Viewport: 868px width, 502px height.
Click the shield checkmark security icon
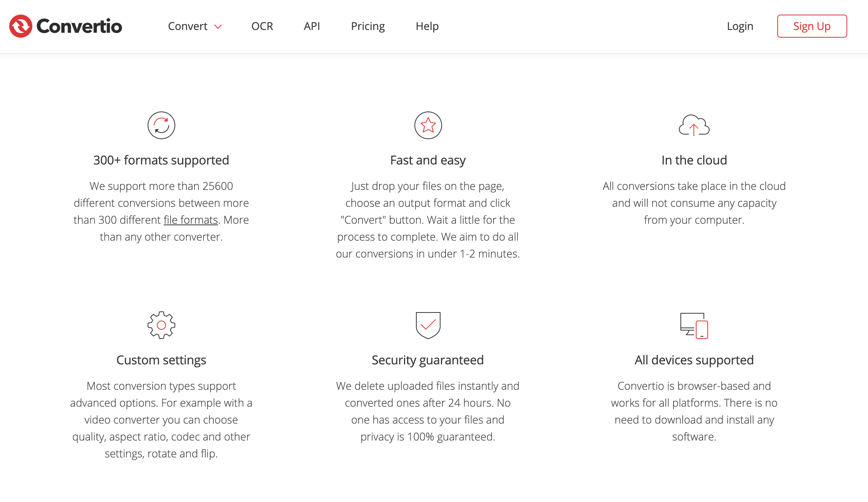pyautogui.click(x=428, y=325)
